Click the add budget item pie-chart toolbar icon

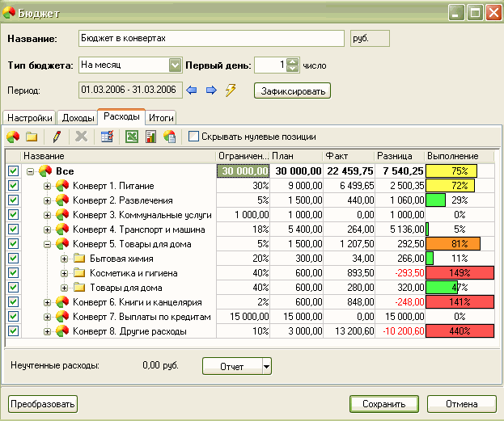tap(13, 137)
